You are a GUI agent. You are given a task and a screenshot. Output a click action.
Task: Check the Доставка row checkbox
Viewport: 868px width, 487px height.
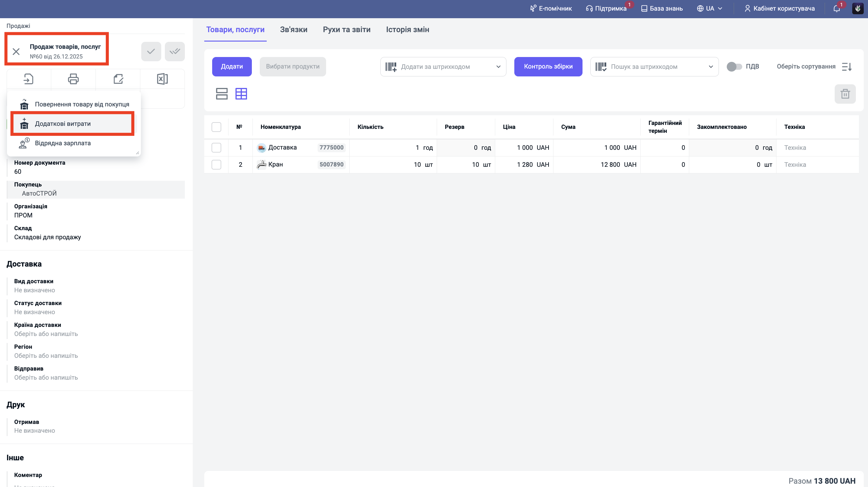point(216,148)
